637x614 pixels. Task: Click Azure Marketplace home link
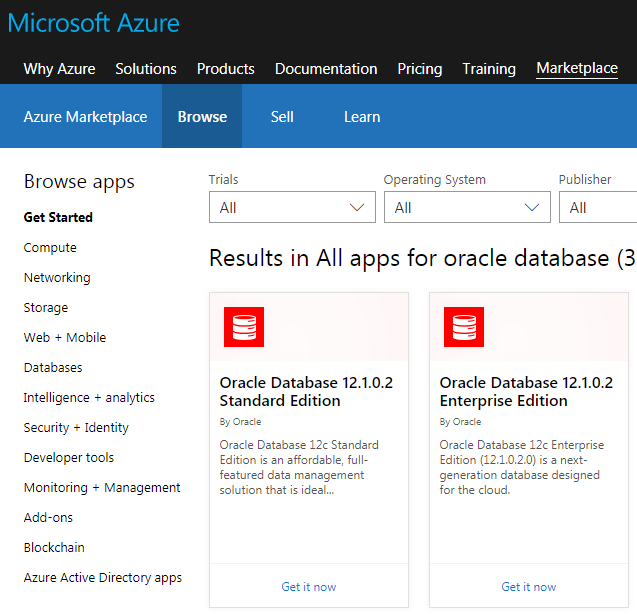[x=85, y=117]
